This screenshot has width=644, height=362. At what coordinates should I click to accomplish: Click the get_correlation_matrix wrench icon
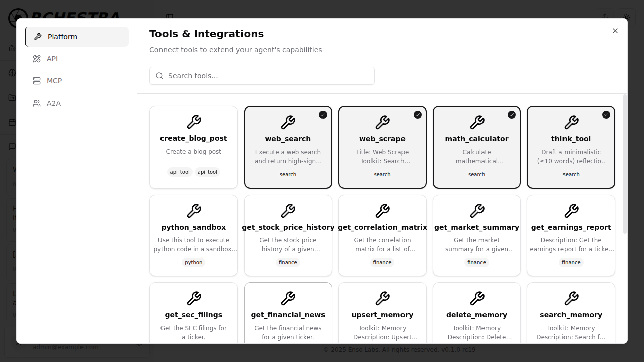382,211
